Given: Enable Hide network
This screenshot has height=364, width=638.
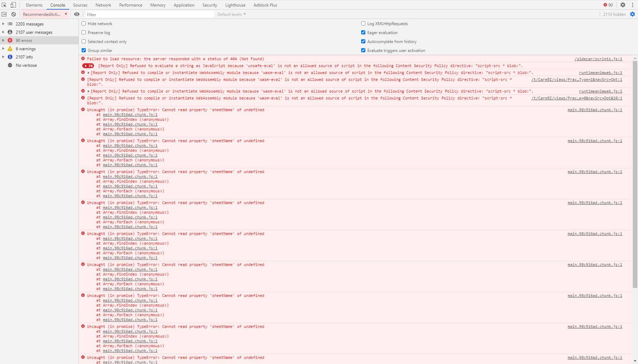Looking at the screenshot, I should [84, 23].
